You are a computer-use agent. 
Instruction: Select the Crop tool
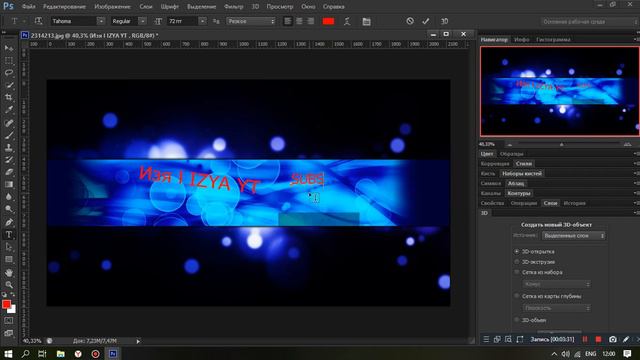9,97
